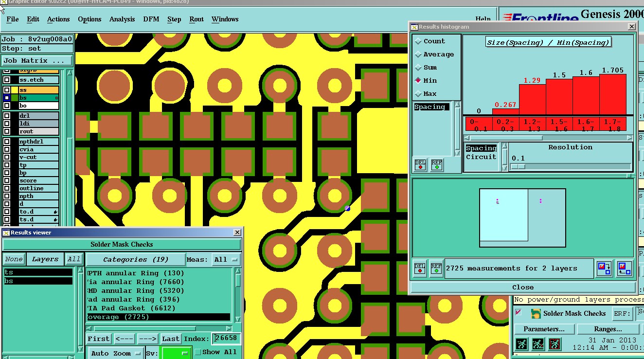644x359 pixels.
Task: Click the Parameters... button
Action: (544, 329)
